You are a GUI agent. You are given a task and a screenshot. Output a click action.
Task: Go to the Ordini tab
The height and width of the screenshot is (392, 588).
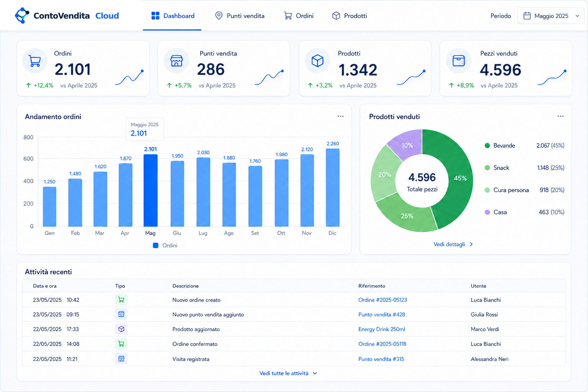pyautogui.click(x=299, y=16)
